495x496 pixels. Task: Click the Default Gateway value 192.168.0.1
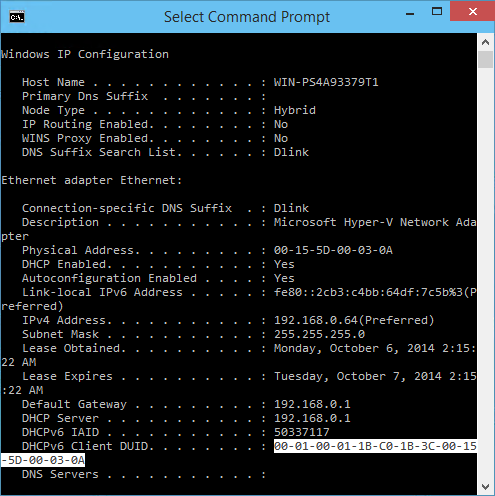point(312,404)
